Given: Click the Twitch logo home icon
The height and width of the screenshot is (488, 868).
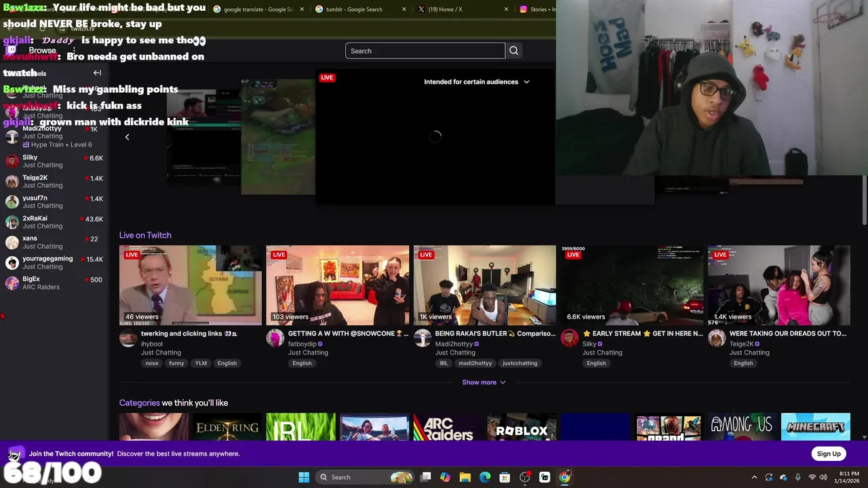Looking at the screenshot, I should (12, 50).
